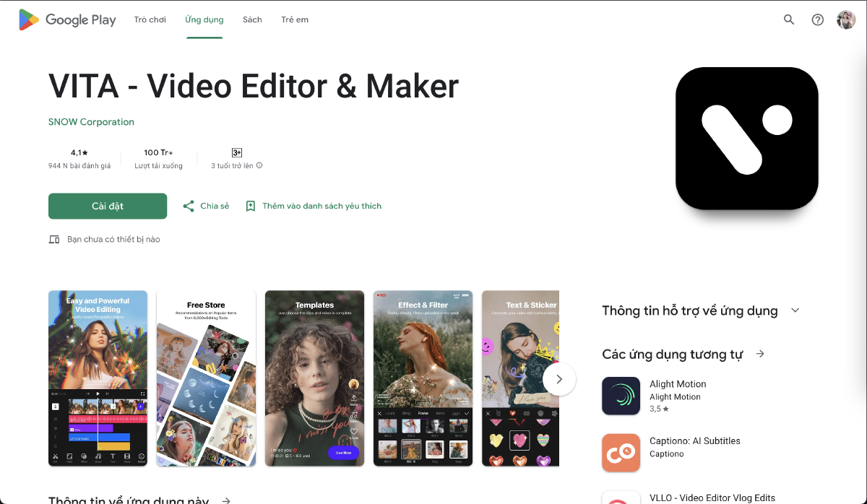Image resolution: width=867 pixels, height=504 pixels.
Task: View the Templates screenshot
Action: (314, 378)
